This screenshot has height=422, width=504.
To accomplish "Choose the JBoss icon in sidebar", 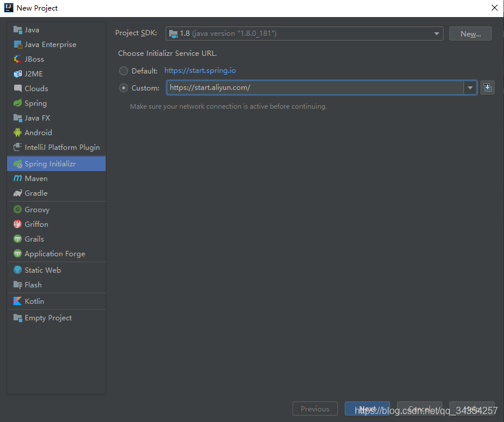I will click(18, 59).
